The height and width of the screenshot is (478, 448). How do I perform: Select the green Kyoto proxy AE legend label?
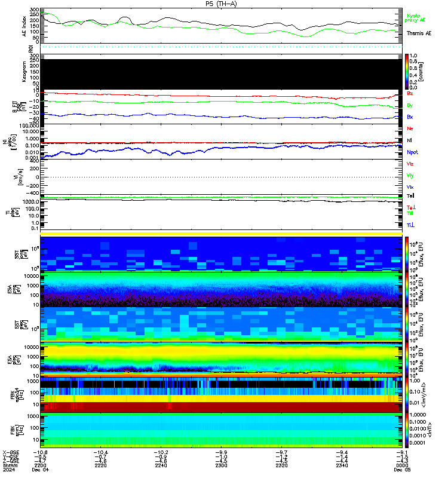(415, 18)
